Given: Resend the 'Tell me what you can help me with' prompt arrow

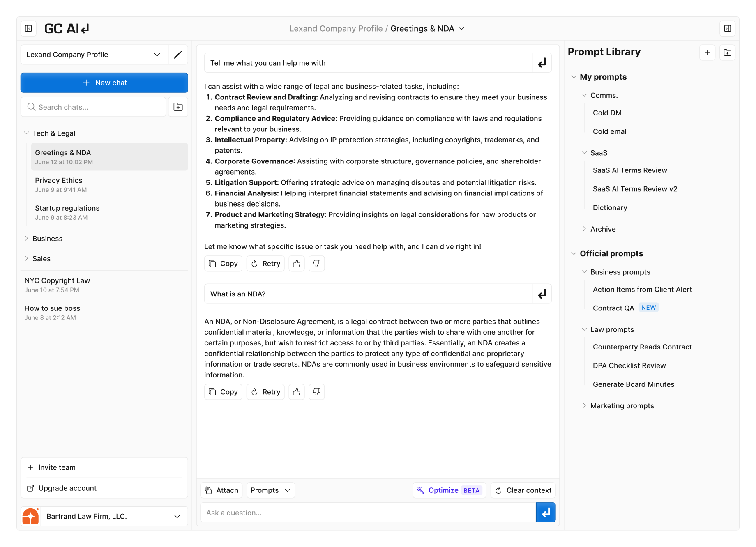Looking at the screenshot, I should pyautogui.click(x=542, y=63).
